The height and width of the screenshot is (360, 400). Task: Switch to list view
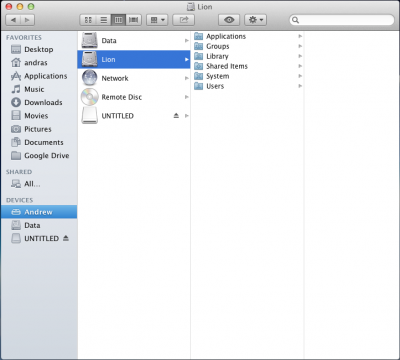103,20
